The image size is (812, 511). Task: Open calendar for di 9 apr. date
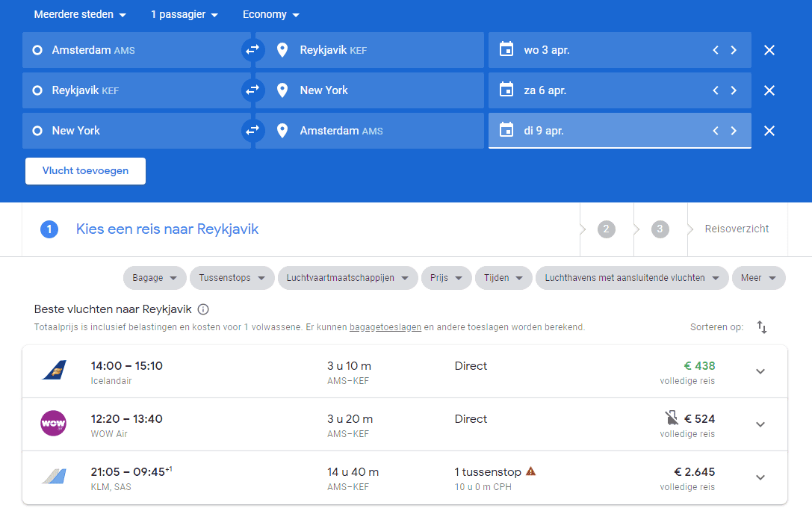click(506, 131)
